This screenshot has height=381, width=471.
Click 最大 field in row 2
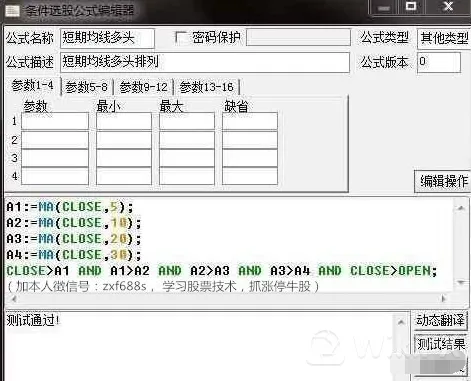coord(187,140)
